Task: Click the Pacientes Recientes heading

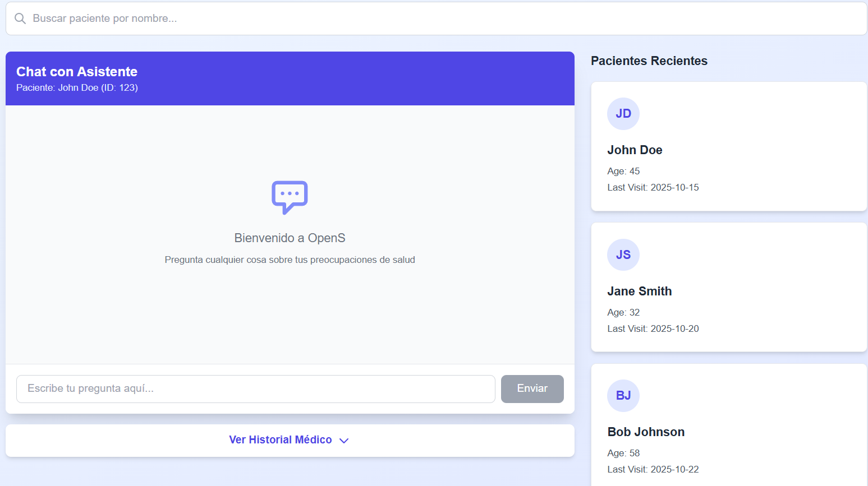Action: 649,61
